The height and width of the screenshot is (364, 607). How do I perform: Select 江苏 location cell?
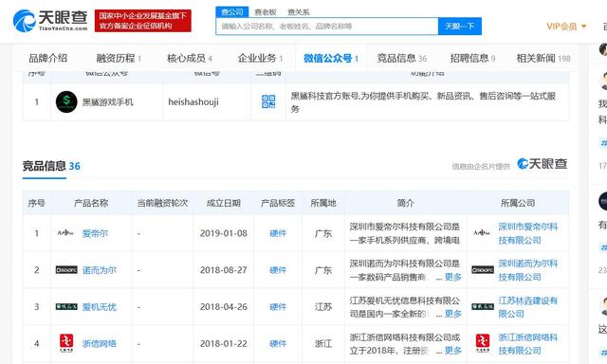[323, 307]
